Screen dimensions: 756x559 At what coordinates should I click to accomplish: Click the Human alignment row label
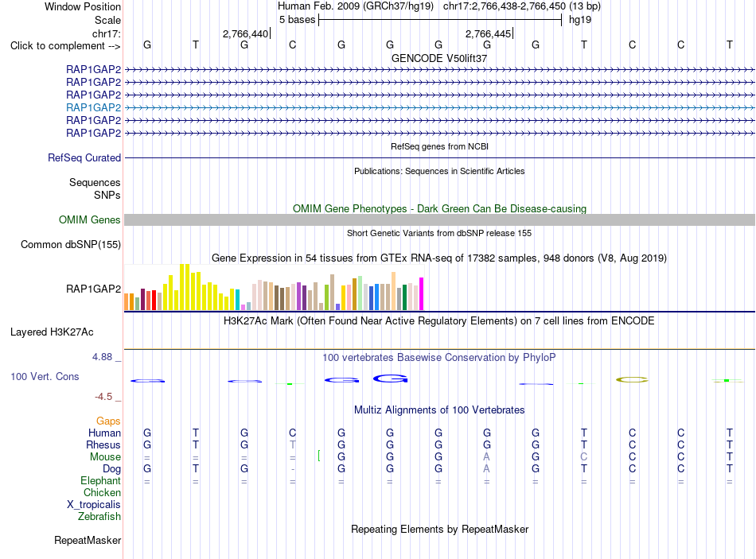coord(104,433)
